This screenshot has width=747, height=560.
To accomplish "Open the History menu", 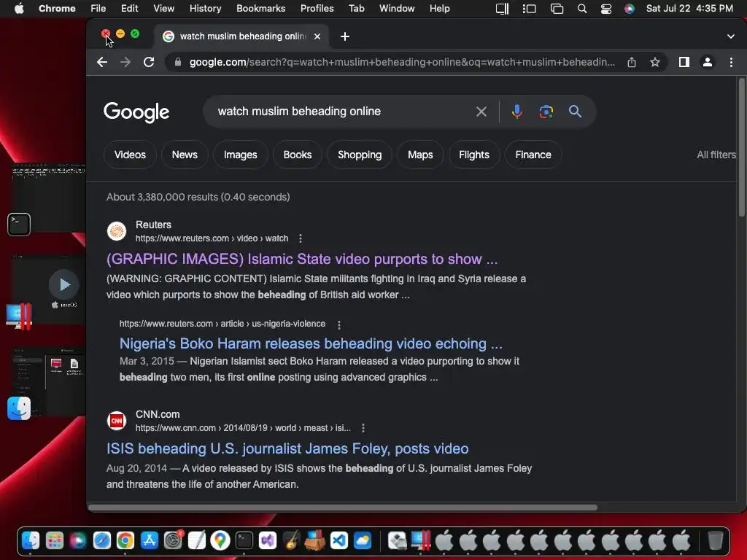I will [x=205, y=8].
